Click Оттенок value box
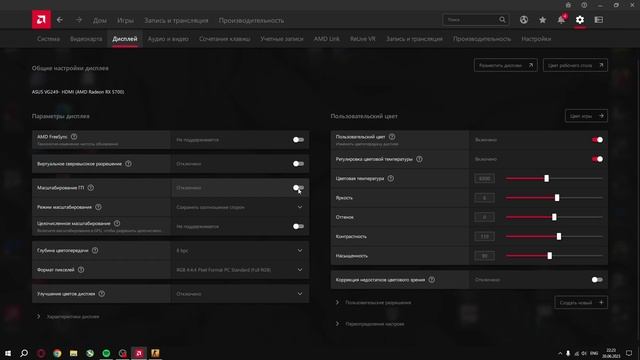Screen dimensions: 640x360 (x=484, y=217)
